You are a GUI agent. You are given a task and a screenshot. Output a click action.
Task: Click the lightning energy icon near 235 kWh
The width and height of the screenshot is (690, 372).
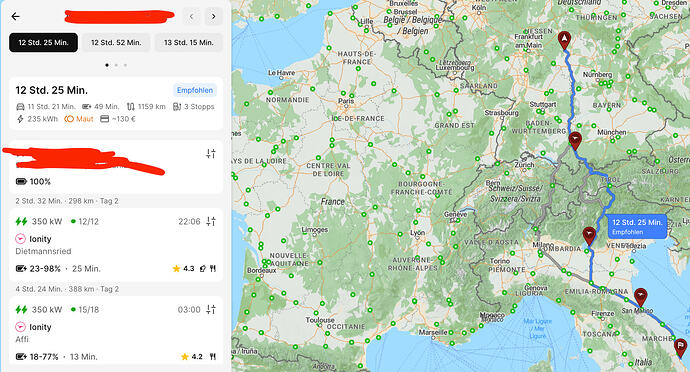(x=20, y=119)
